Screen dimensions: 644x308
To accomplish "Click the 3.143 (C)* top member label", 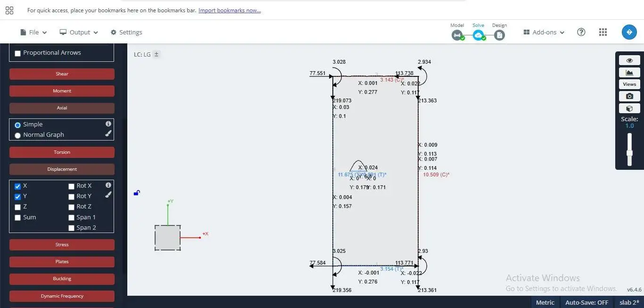I will 392,80.
